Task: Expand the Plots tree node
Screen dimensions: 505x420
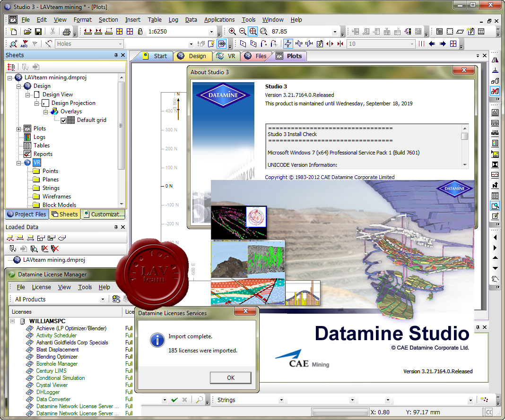Action: 19,129
